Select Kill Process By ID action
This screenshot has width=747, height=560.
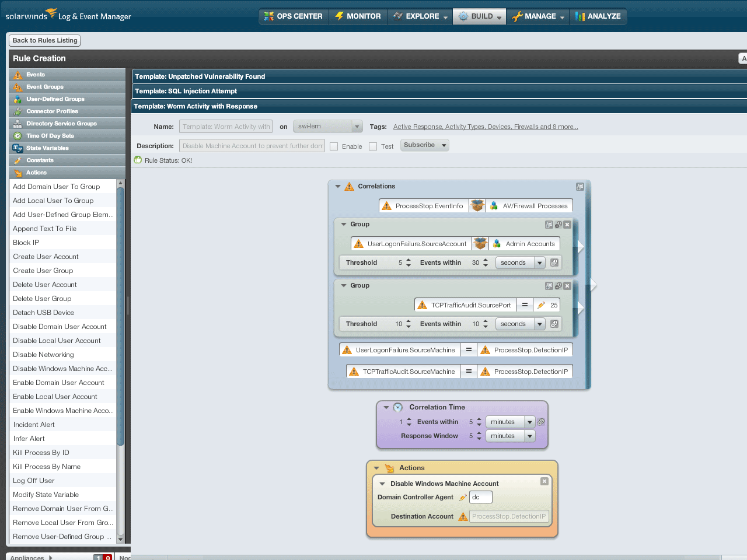[x=63, y=453]
